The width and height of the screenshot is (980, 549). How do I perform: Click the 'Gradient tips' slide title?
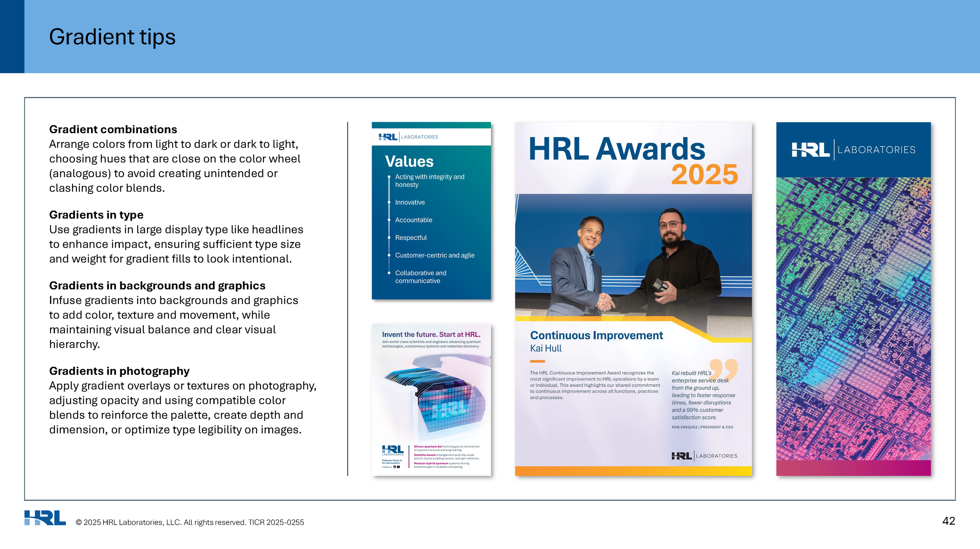pos(112,37)
